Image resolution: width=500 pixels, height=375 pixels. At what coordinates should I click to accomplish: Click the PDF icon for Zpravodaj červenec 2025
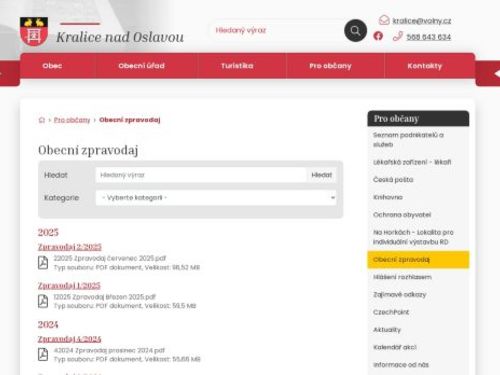[43, 263]
